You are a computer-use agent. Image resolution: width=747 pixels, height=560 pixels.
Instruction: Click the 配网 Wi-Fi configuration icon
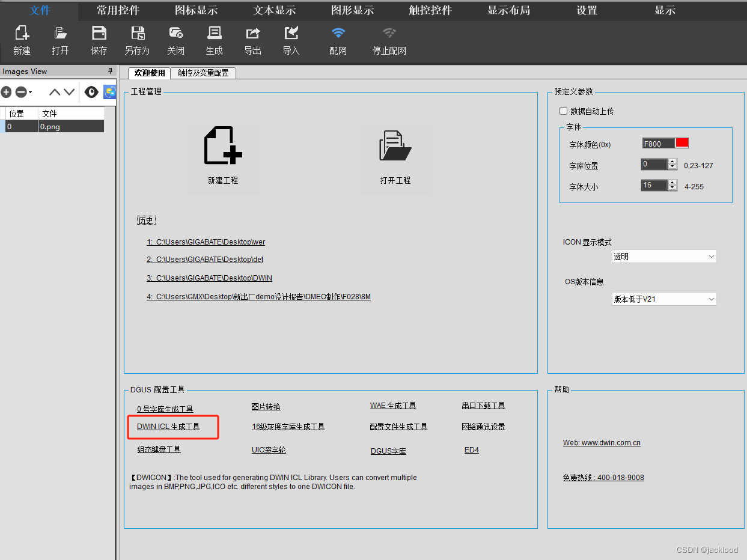pos(338,39)
